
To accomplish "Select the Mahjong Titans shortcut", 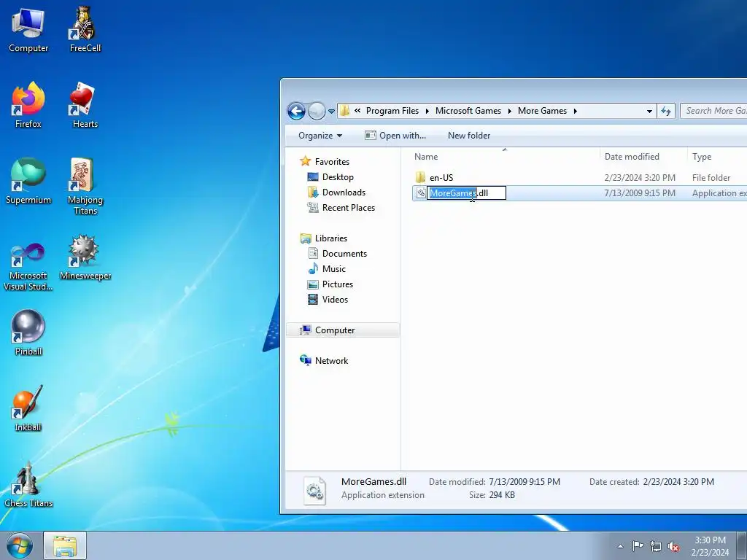I will (85, 186).
